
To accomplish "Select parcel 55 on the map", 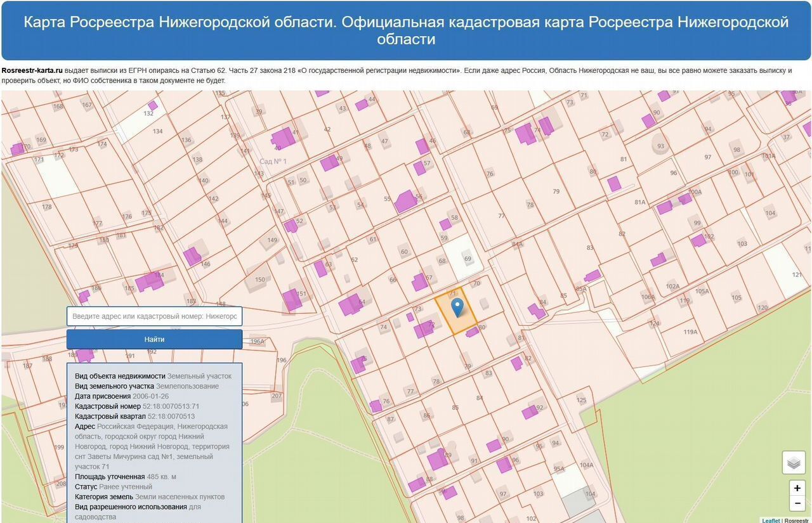I will 388,199.
